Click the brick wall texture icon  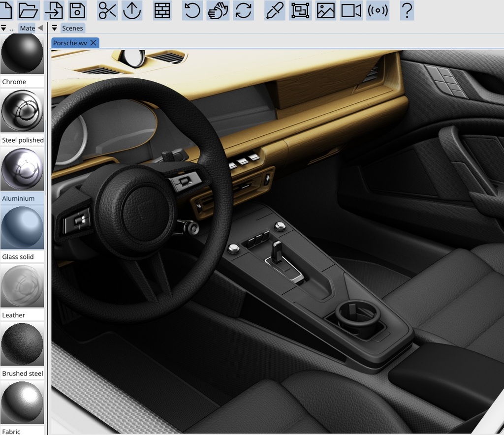tap(162, 10)
